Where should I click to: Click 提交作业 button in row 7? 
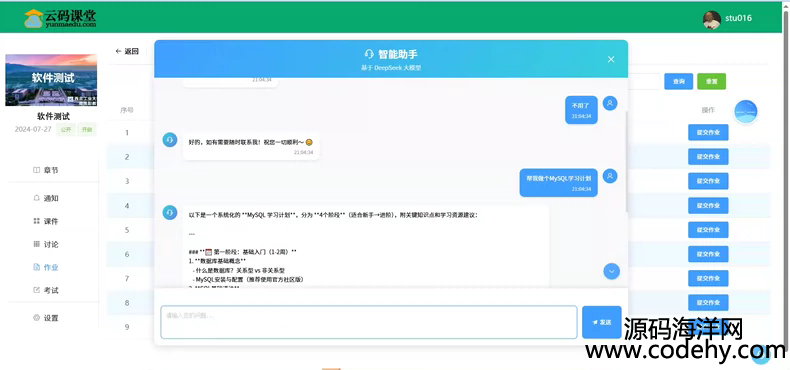(x=708, y=278)
